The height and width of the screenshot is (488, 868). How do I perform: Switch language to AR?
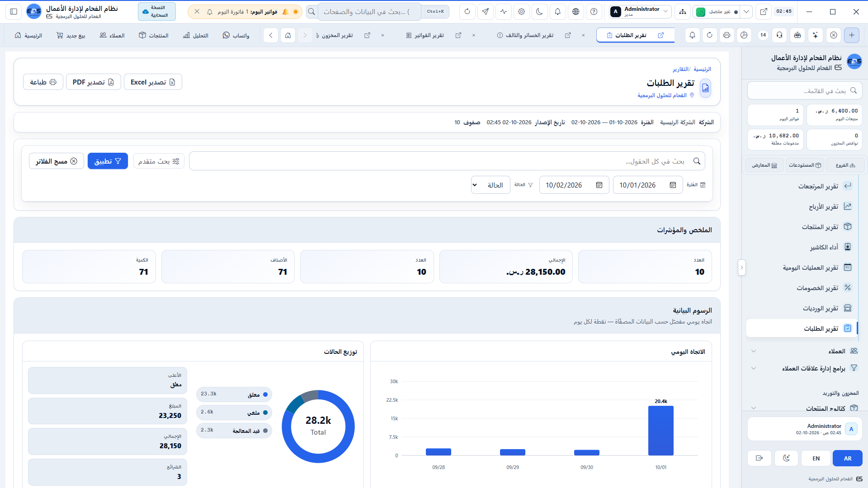pos(848,458)
